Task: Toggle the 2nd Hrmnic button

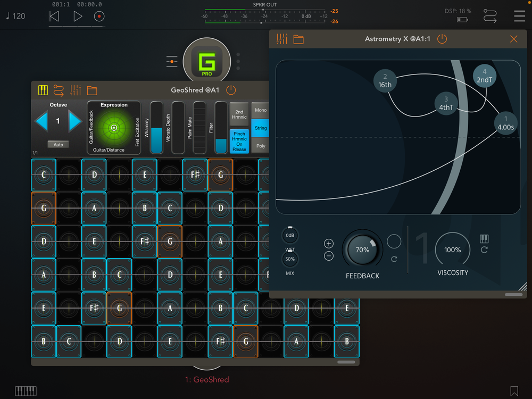Action: click(x=239, y=114)
